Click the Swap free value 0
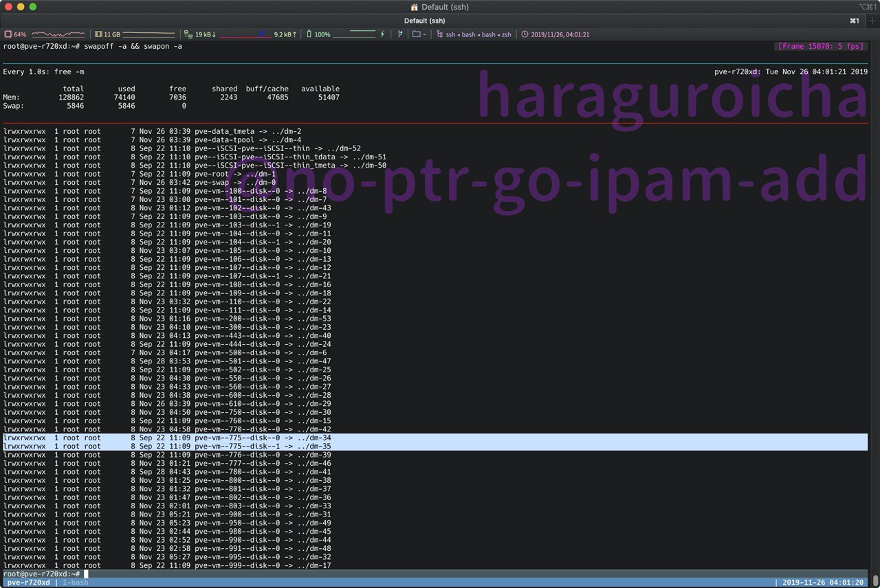This screenshot has width=880, height=588. click(184, 106)
